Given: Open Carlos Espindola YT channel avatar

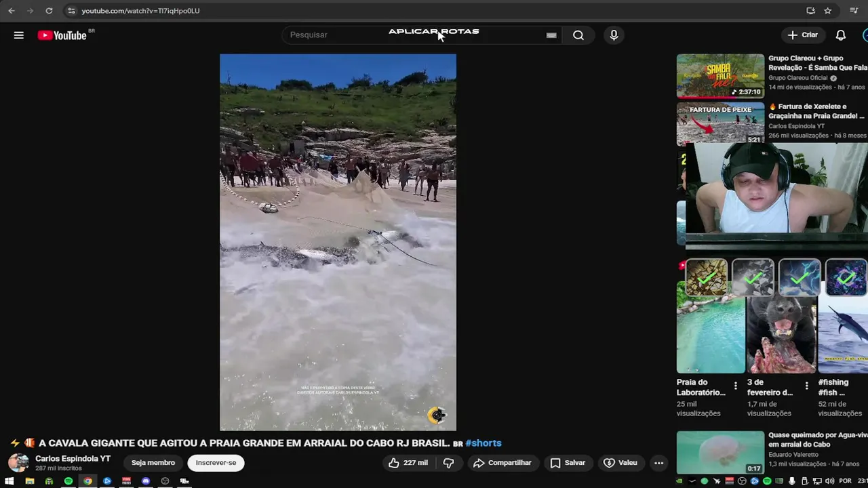Looking at the screenshot, I should tap(18, 463).
